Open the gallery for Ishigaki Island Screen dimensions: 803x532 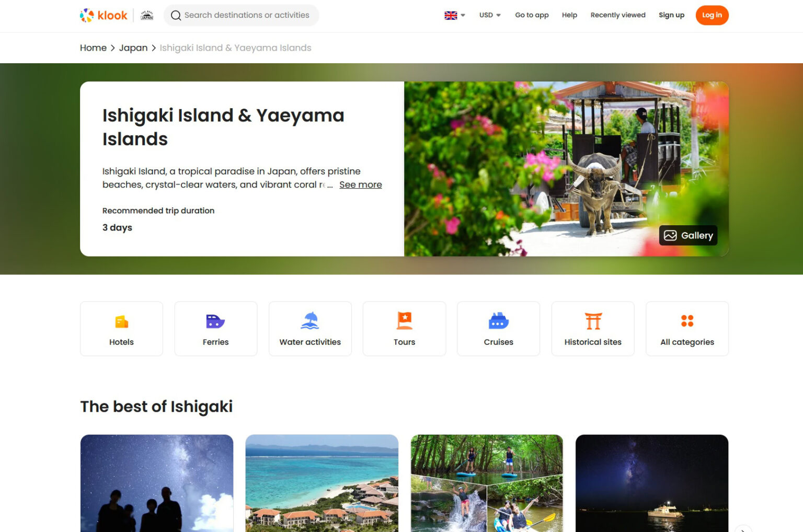click(x=688, y=235)
